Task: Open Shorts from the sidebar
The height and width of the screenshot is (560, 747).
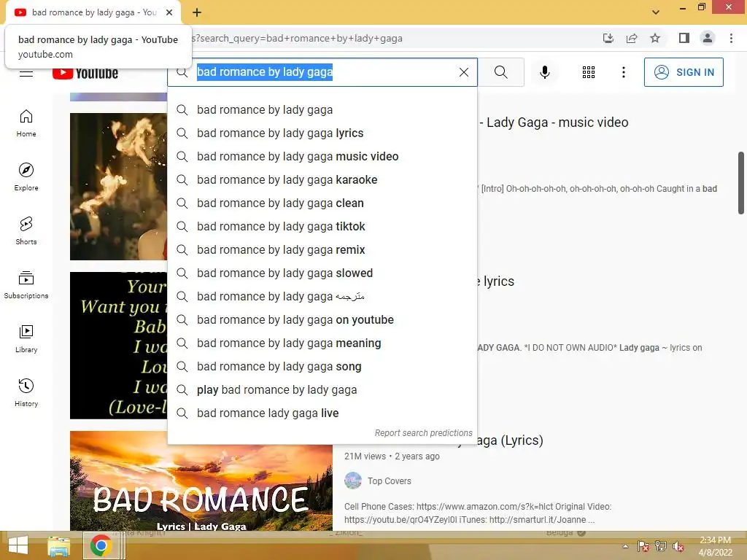Action: click(26, 231)
